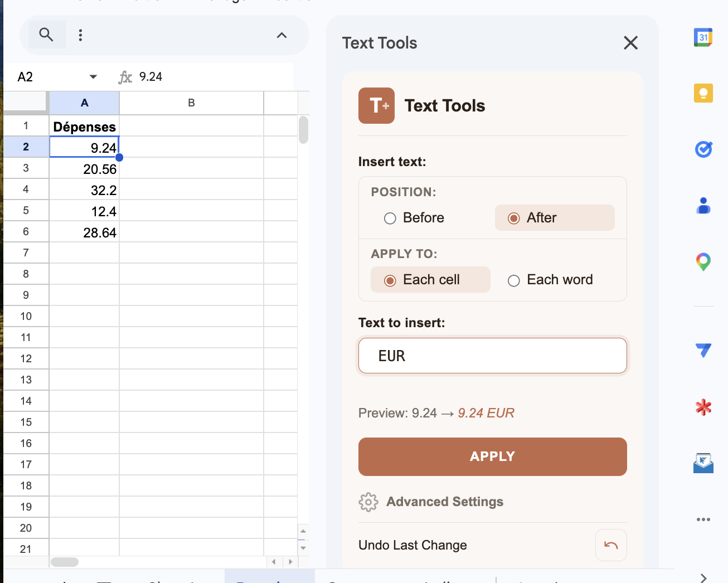Open Advanced Settings via the gear icon
This screenshot has height=583, width=728.
(368, 502)
